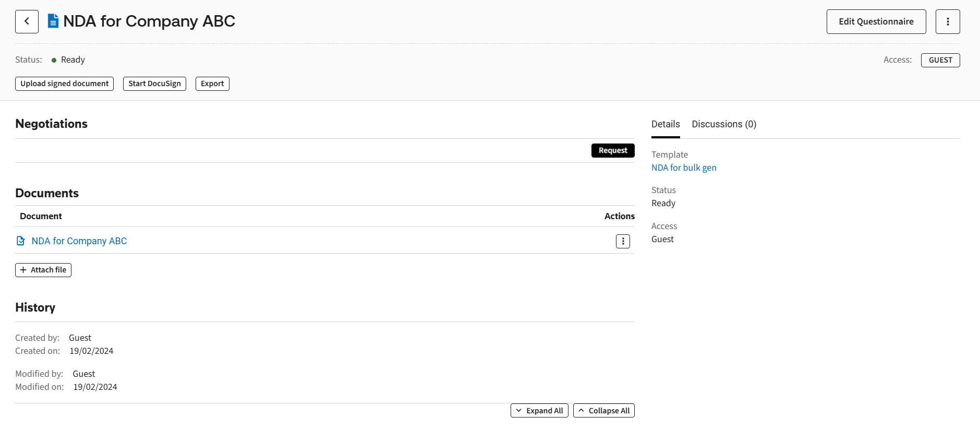The height and width of the screenshot is (429, 980).
Task: Click the Template label in Details
Action: [670, 154]
